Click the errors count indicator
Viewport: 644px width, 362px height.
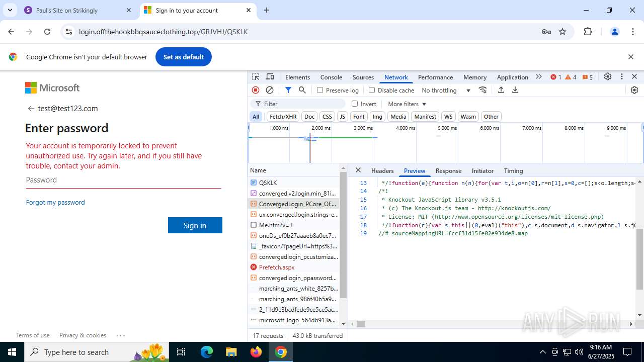(556, 77)
